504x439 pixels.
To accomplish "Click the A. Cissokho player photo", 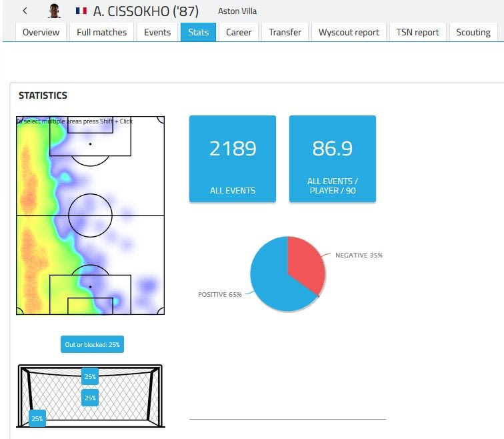I will click(x=54, y=11).
